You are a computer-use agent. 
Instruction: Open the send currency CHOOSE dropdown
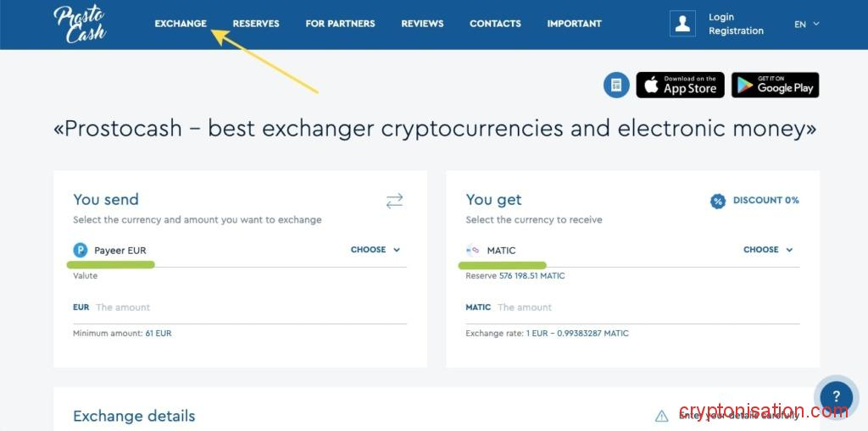tap(376, 250)
